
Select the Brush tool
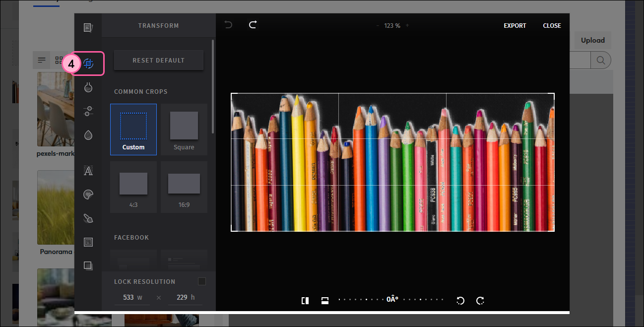(88, 218)
